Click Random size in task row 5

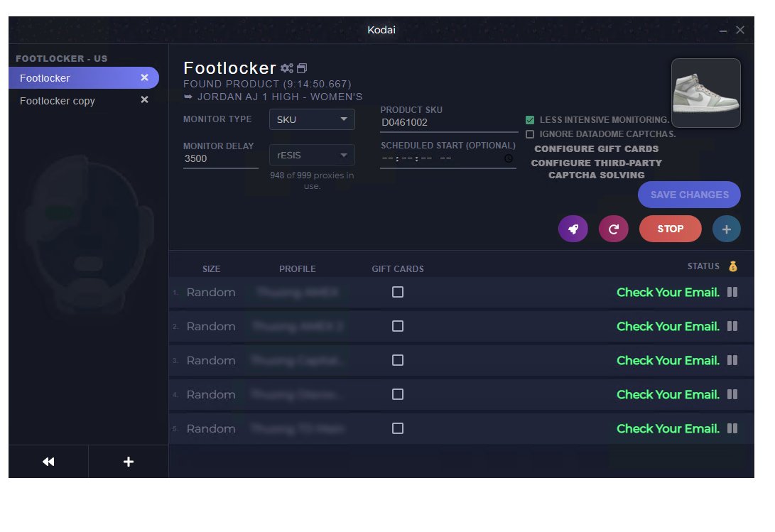click(x=211, y=429)
